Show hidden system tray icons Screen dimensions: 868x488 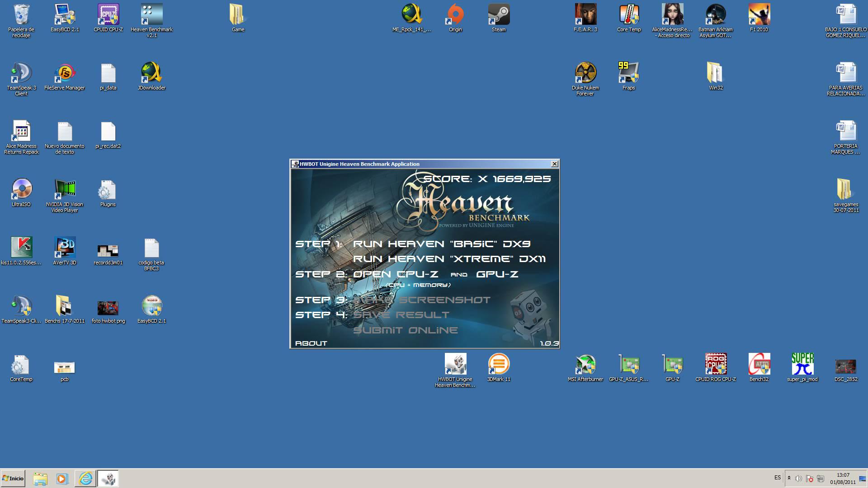point(789,478)
